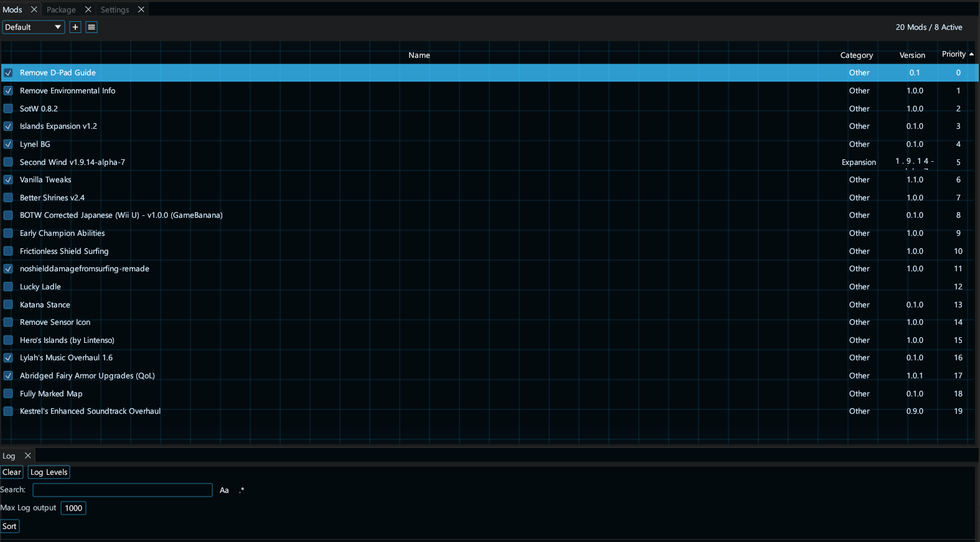
Task: Enable the Second Wind v1.9.14-alpha-7 mod
Action: (x=8, y=162)
